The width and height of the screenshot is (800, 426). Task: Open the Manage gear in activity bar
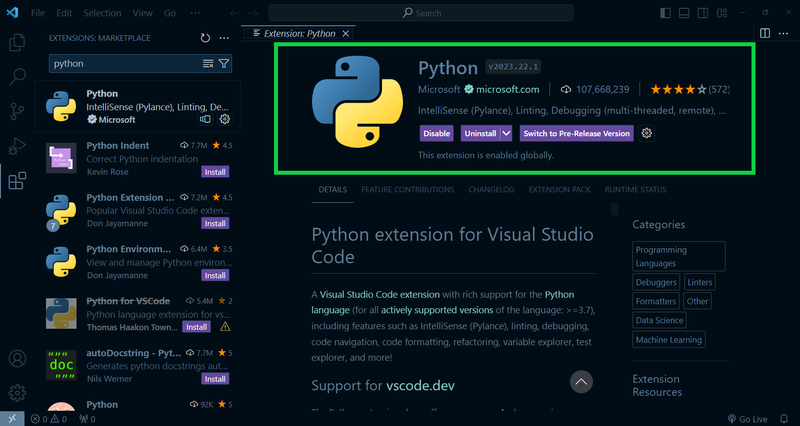point(17,393)
